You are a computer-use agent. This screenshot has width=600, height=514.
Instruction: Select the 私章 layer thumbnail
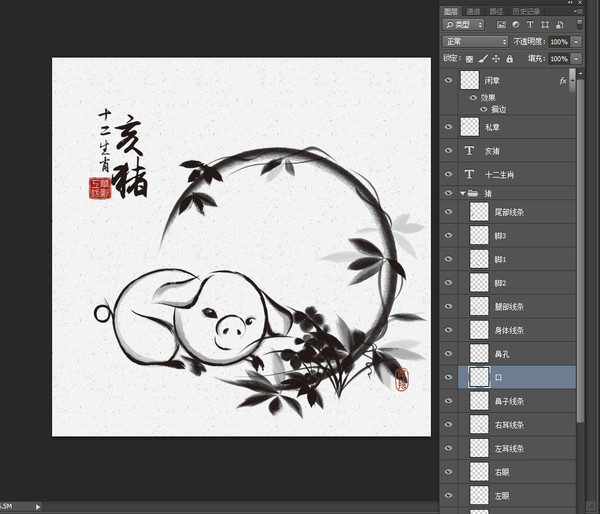470,127
